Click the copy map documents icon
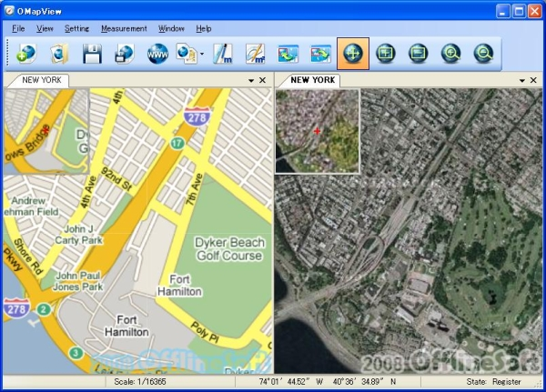Image resolution: width=546 pixels, height=392 pixels. (187, 54)
